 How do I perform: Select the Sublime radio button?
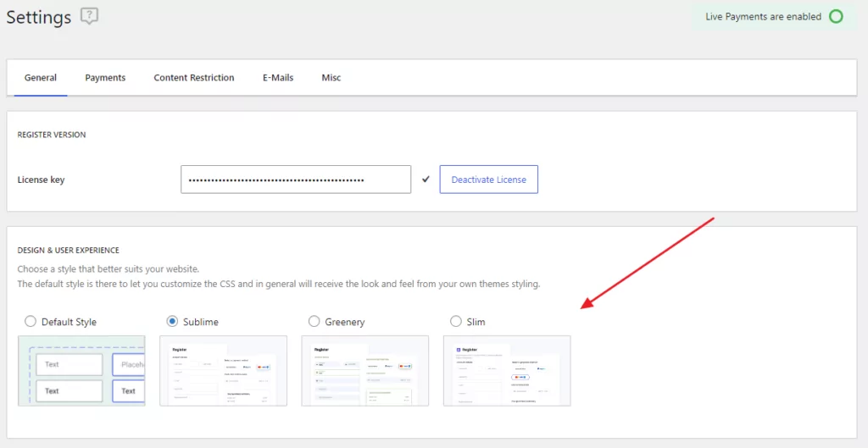[x=172, y=321]
